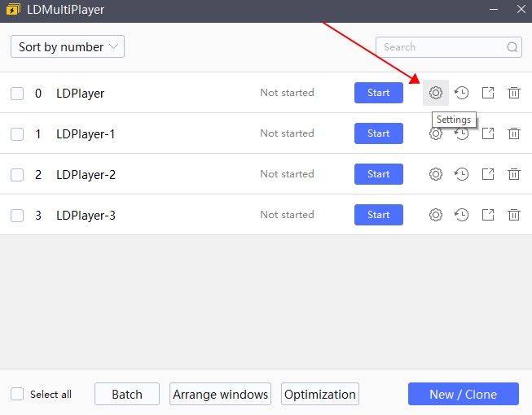Click the LDPlayer-1 instance name

pyautogui.click(x=86, y=134)
